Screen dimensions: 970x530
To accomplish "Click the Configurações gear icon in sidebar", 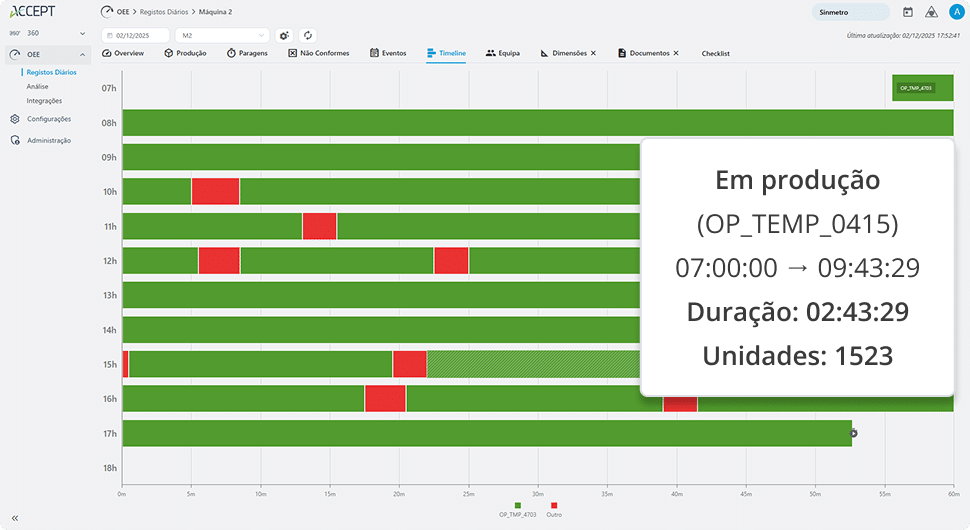I will (x=15, y=119).
